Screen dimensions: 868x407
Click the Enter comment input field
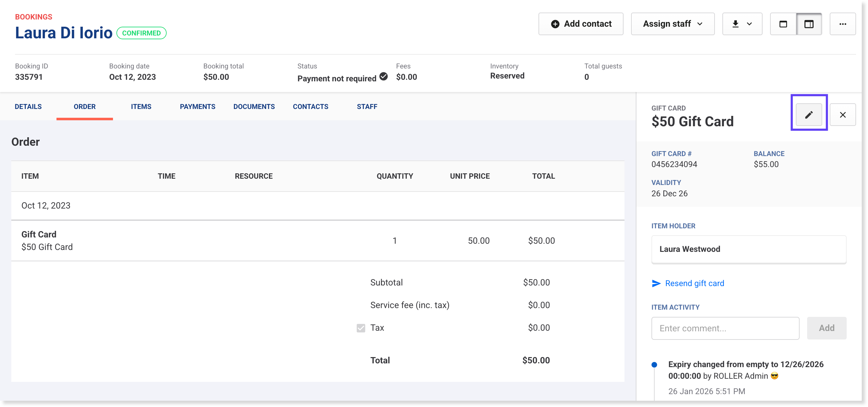pos(725,328)
